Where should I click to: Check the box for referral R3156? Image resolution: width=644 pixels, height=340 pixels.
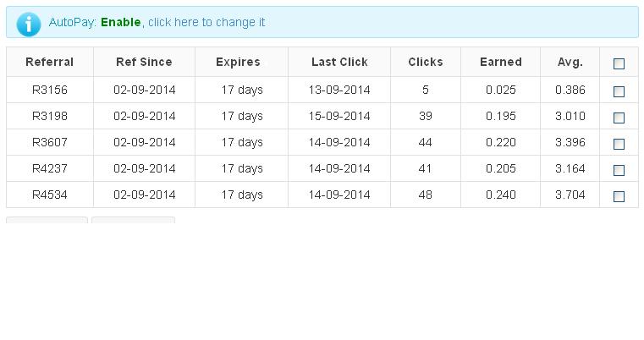619,91
